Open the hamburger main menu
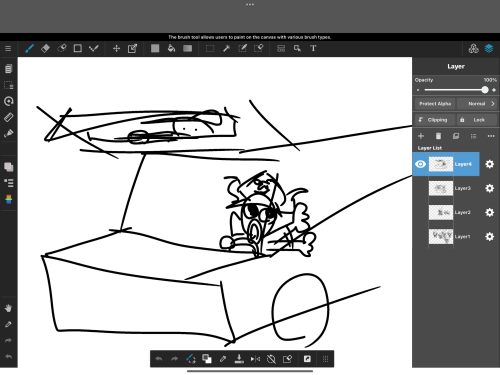The height and width of the screenshot is (375, 500). 8,49
